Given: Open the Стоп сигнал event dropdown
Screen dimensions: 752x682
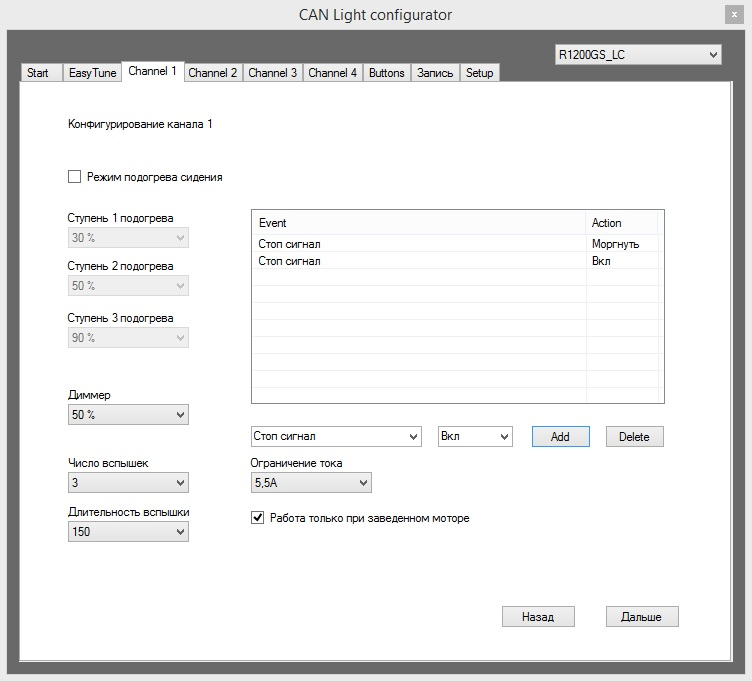Looking at the screenshot, I should [335, 437].
